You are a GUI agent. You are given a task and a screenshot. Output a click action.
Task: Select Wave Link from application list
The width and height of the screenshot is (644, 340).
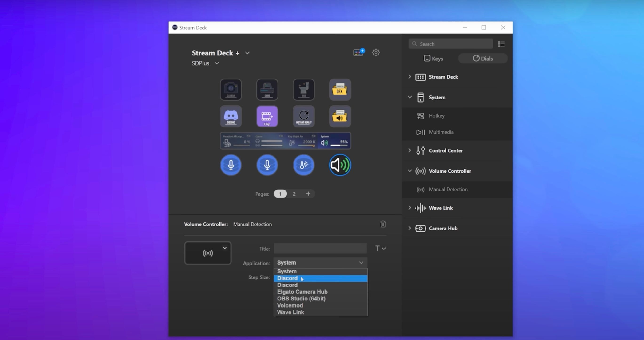point(290,312)
